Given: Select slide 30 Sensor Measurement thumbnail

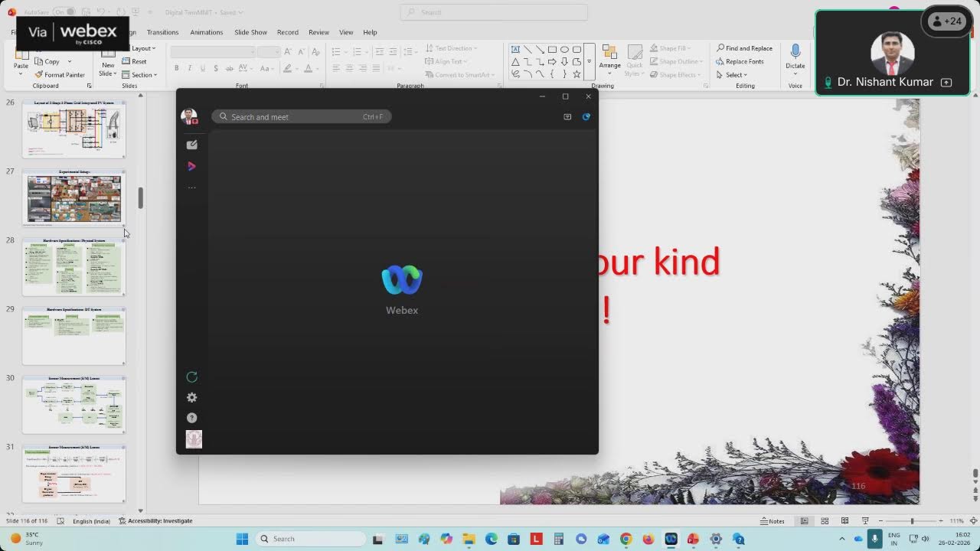Looking at the screenshot, I should tap(73, 405).
